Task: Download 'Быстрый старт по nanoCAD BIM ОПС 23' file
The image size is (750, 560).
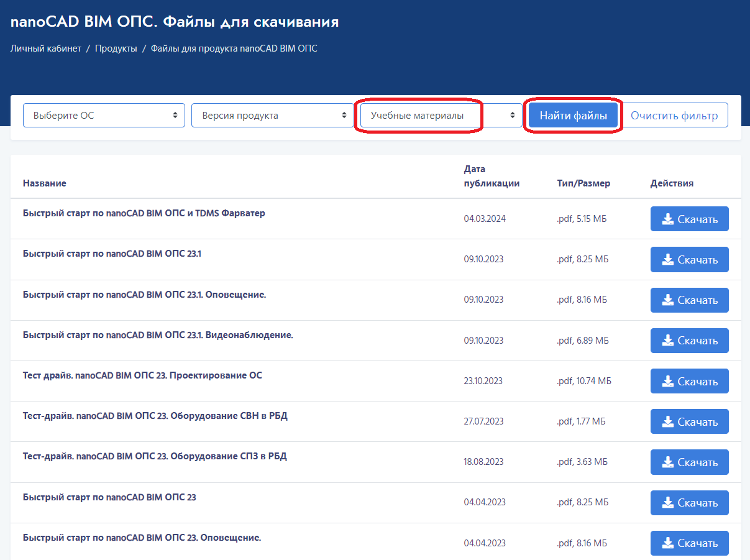Action: tap(690, 502)
